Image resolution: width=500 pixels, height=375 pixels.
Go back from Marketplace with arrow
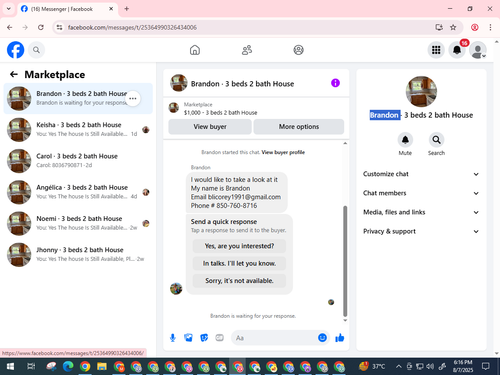click(x=14, y=74)
